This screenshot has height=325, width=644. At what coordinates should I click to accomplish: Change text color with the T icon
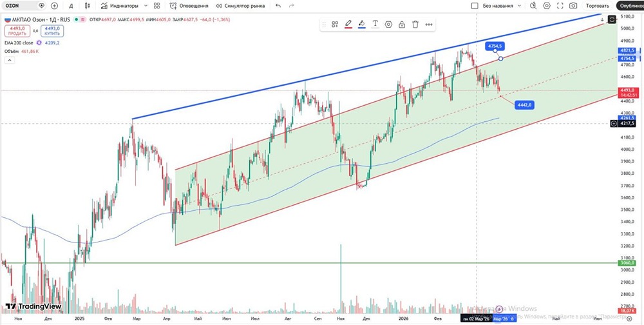click(375, 25)
